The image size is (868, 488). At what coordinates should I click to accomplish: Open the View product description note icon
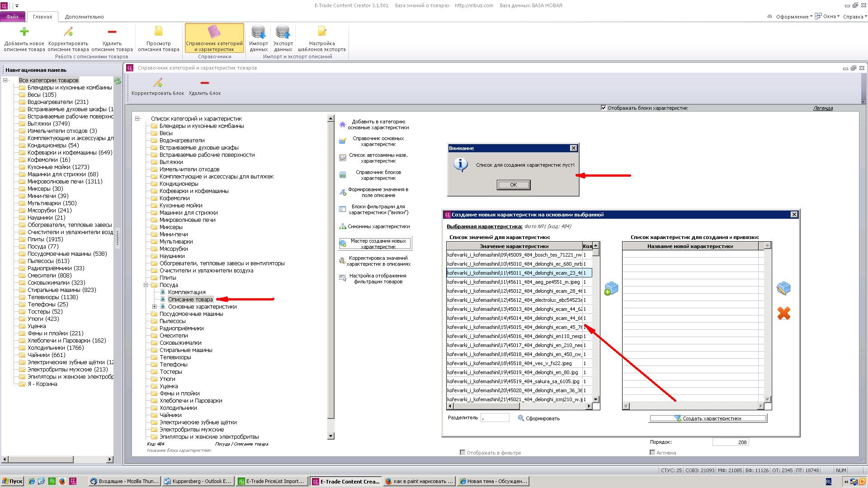coord(159,32)
